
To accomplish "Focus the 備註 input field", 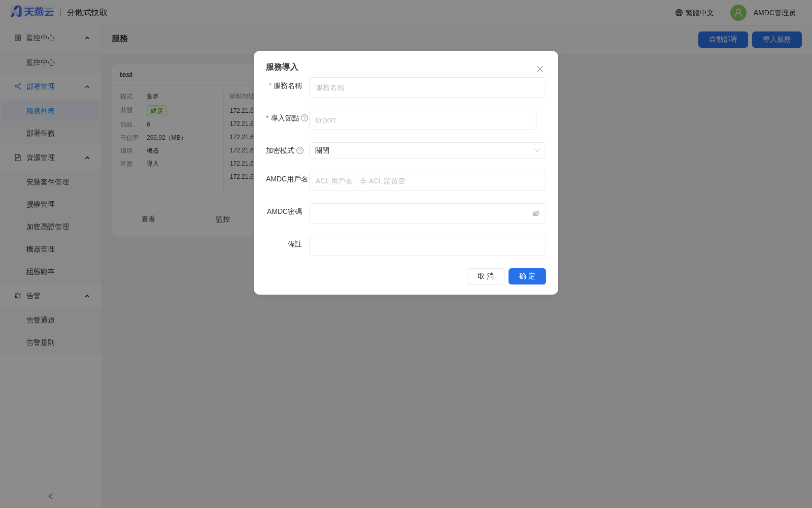I will tap(427, 246).
